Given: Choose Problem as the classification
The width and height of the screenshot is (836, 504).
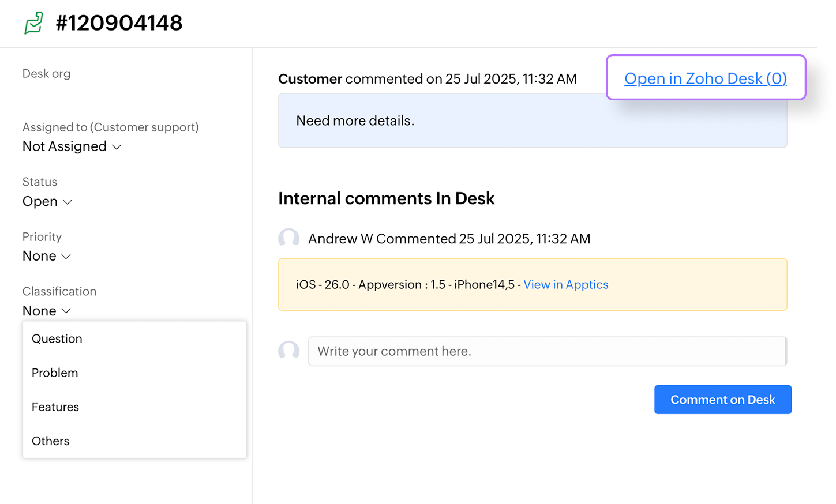Looking at the screenshot, I should coord(55,373).
